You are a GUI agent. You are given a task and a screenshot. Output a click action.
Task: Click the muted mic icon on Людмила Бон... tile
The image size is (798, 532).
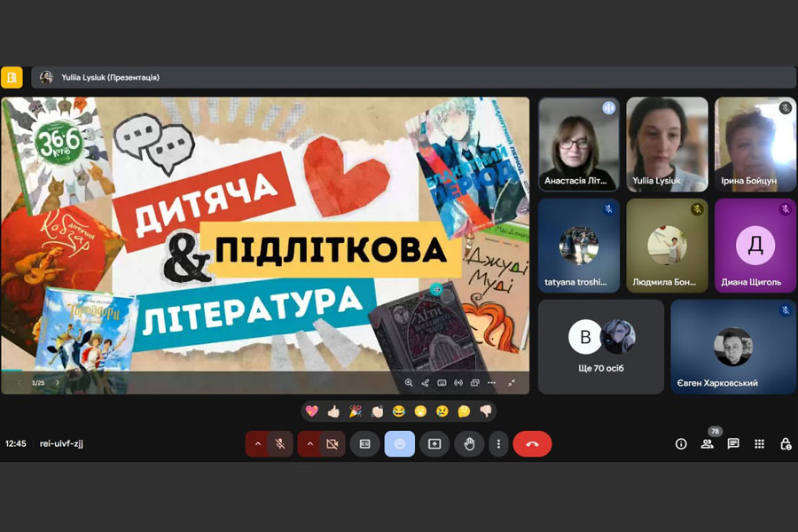click(x=697, y=208)
